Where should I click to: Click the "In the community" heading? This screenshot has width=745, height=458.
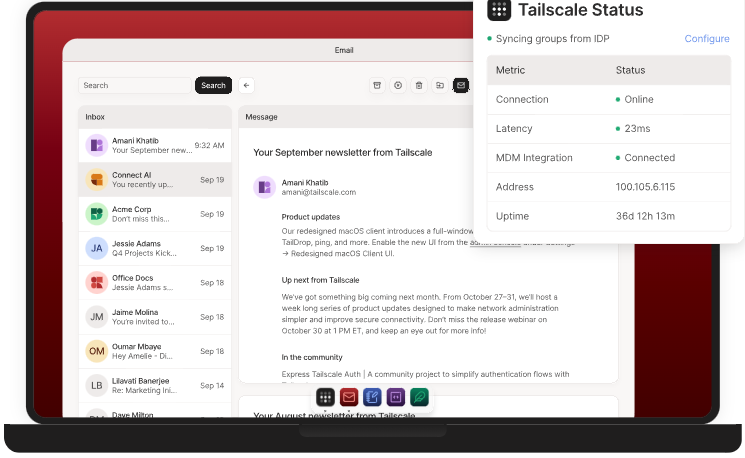tap(312, 357)
